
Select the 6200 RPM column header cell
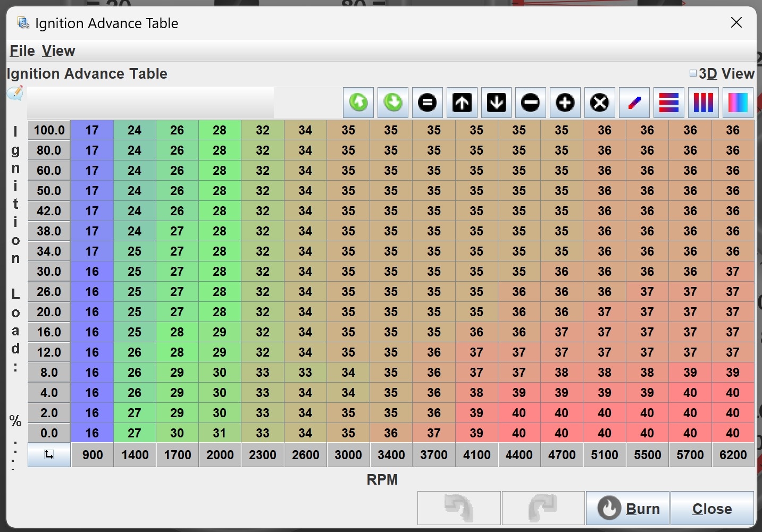pyautogui.click(x=733, y=455)
